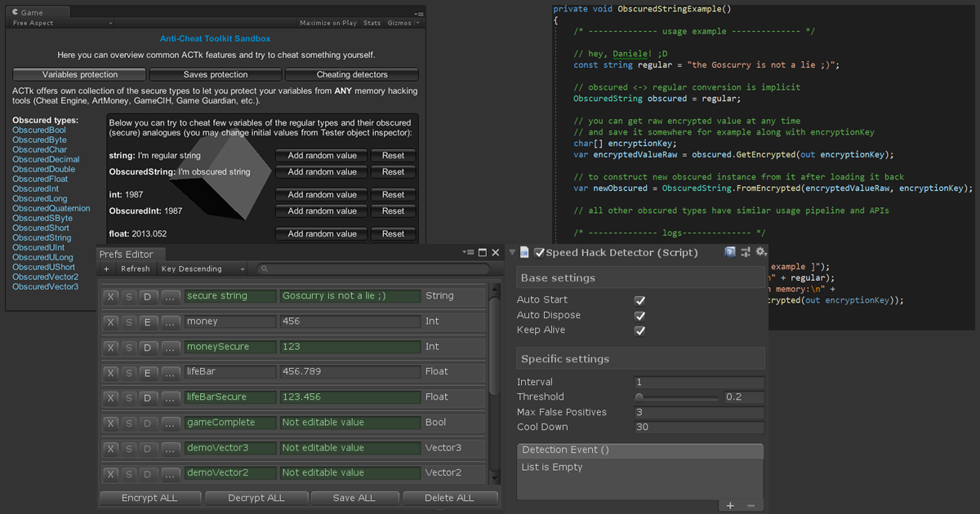Open the Game panel options menu icon

(x=418, y=14)
